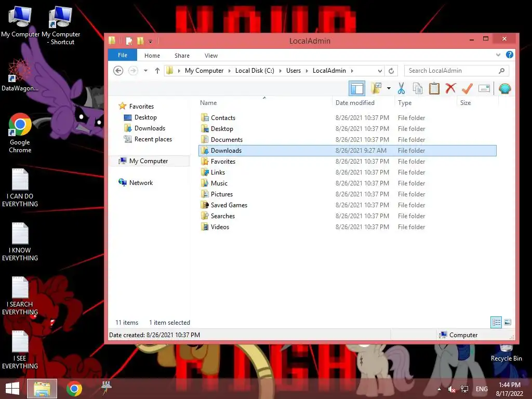Open the folder options dropdown arrow
The height and width of the screenshot is (399, 532).
[389, 88]
